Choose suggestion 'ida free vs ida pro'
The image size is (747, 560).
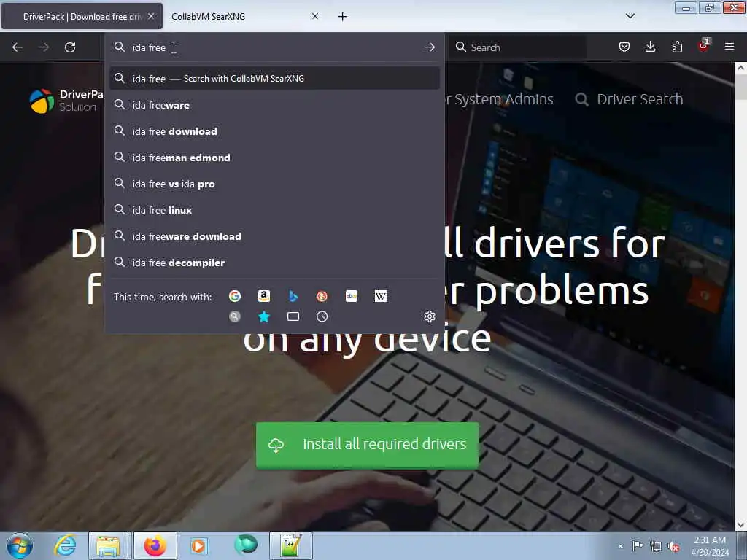pos(274,184)
